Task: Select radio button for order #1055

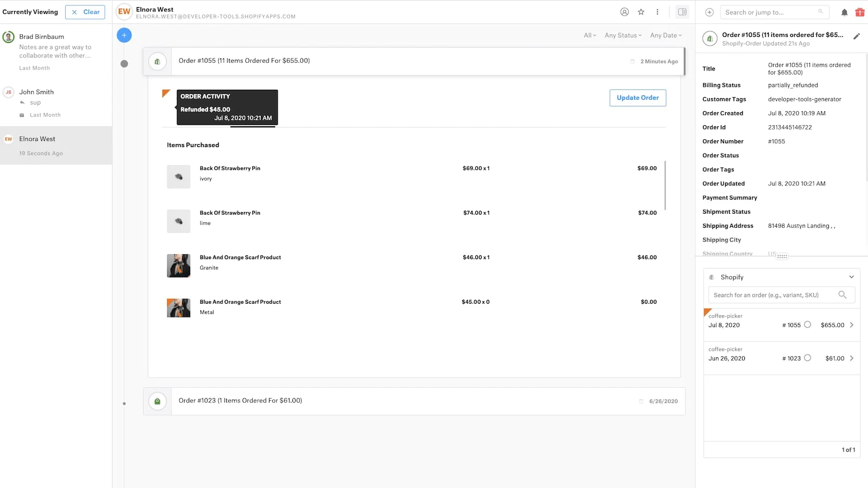Action: pyautogui.click(x=807, y=325)
